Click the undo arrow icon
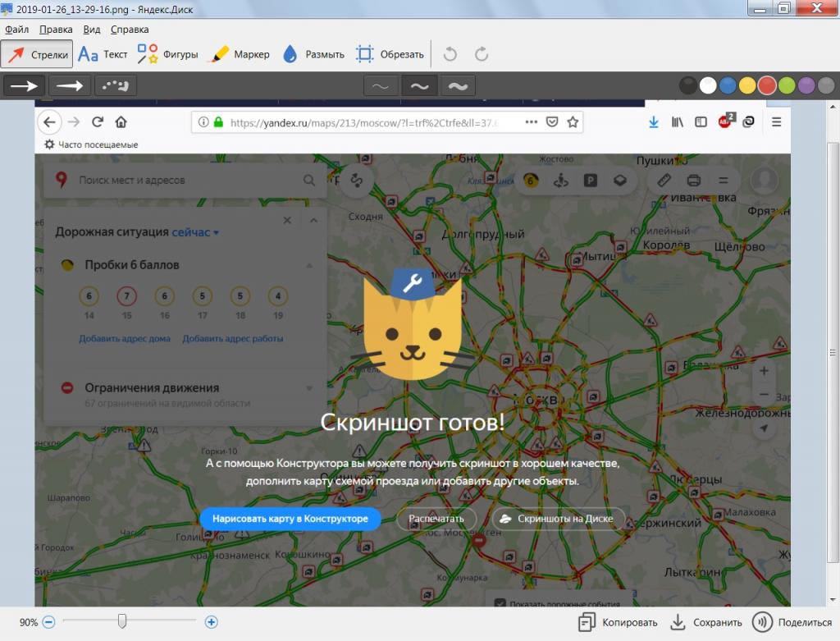 (450, 54)
